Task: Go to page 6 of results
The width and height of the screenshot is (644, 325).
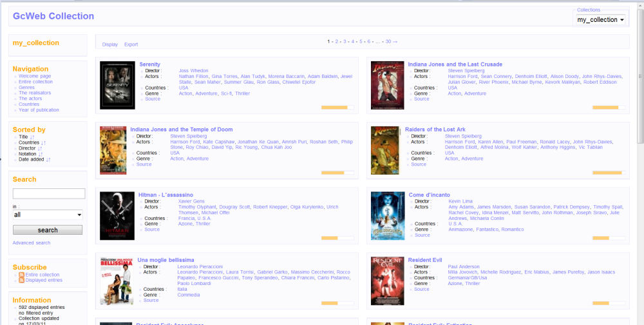Action: coord(369,41)
